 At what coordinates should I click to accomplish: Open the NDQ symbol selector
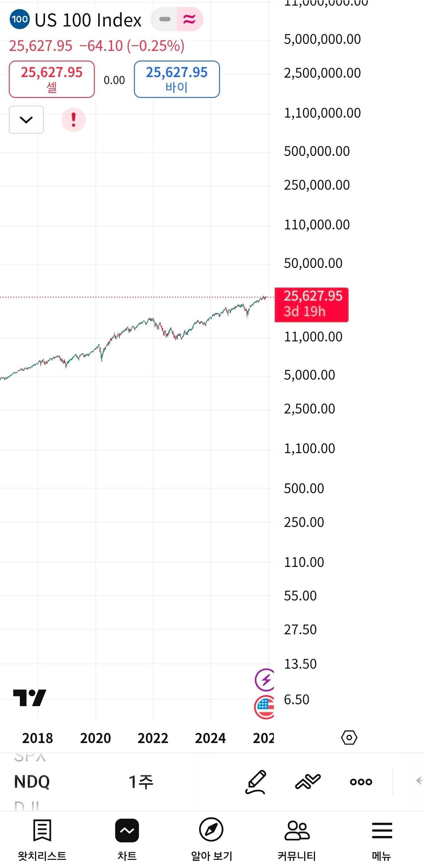tap(32, 782)
